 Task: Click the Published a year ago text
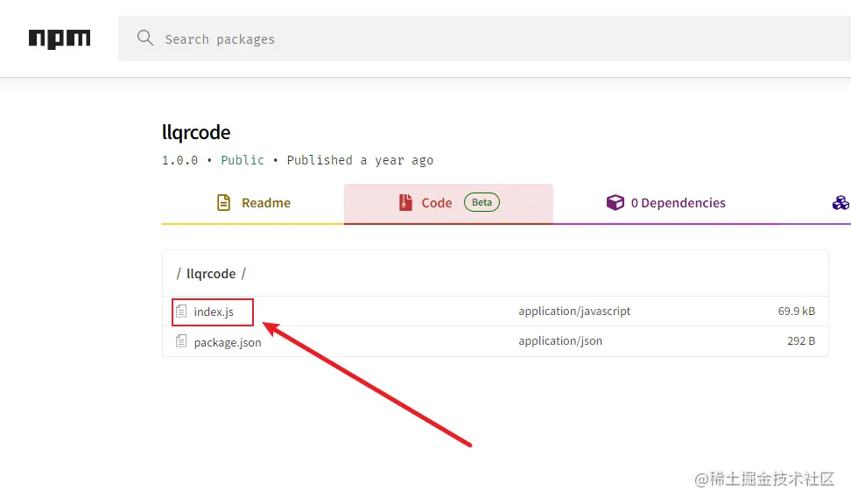[x=360, y=161]
